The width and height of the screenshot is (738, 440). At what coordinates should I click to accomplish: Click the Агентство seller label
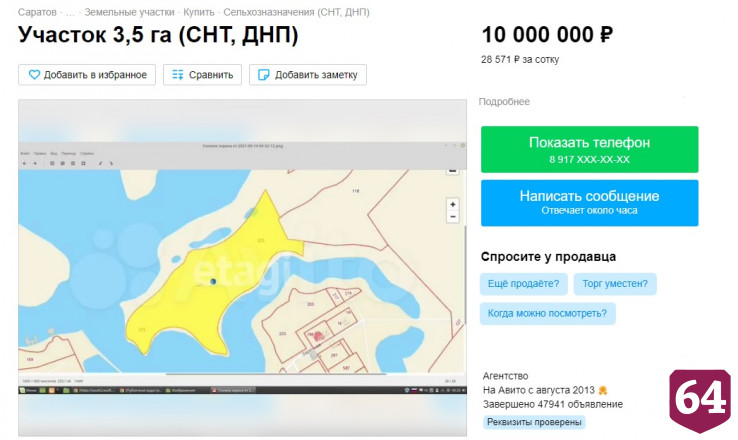coord(505,376)
